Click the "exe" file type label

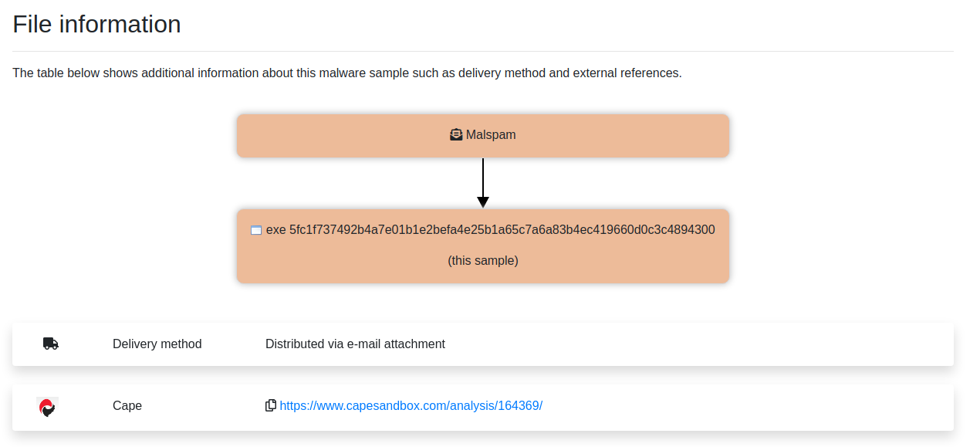click(x=275, y=230)
